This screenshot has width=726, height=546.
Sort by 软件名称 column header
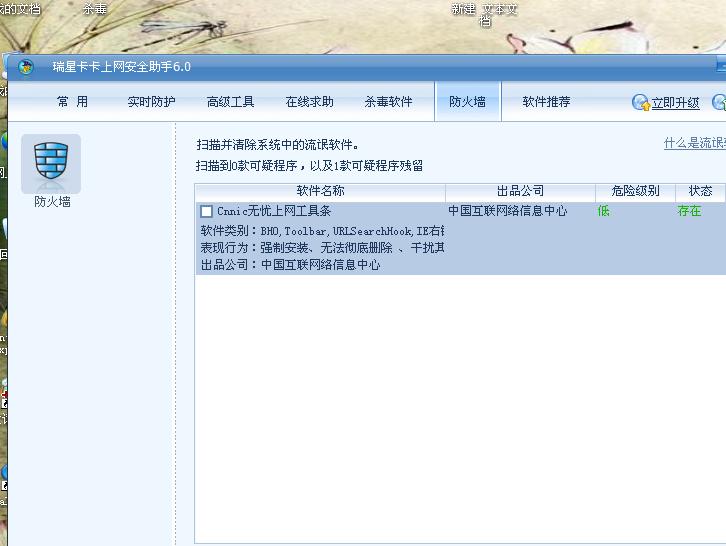(x=320, y=191)
